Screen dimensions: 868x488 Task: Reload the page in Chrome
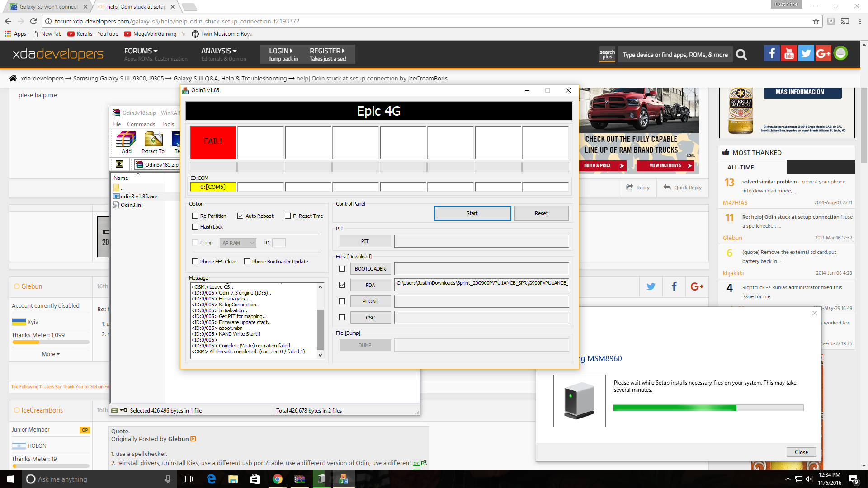tap(33, 21)
